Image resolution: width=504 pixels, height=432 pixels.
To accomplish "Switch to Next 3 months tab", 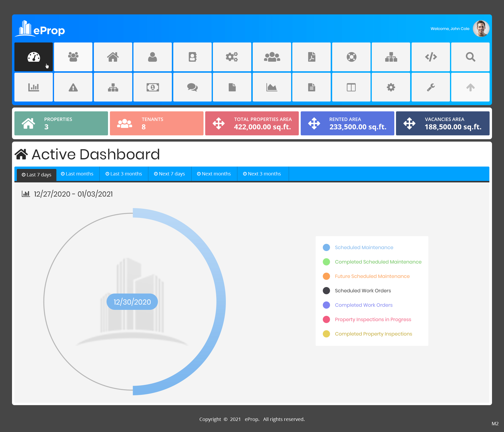I will click(262, 174).
